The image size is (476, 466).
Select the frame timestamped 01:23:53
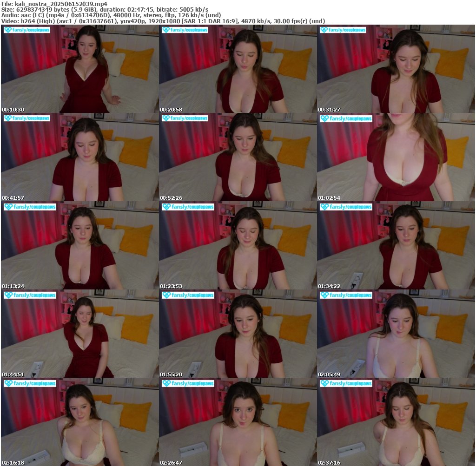coord(238,245)
